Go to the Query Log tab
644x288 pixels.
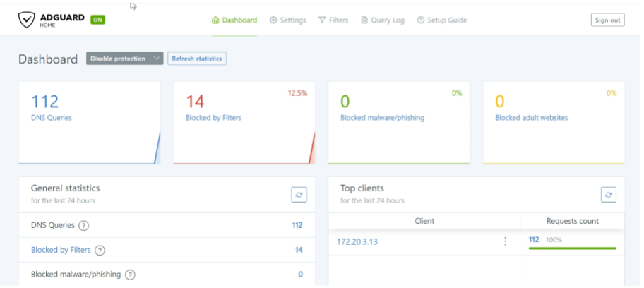point(383,20)
